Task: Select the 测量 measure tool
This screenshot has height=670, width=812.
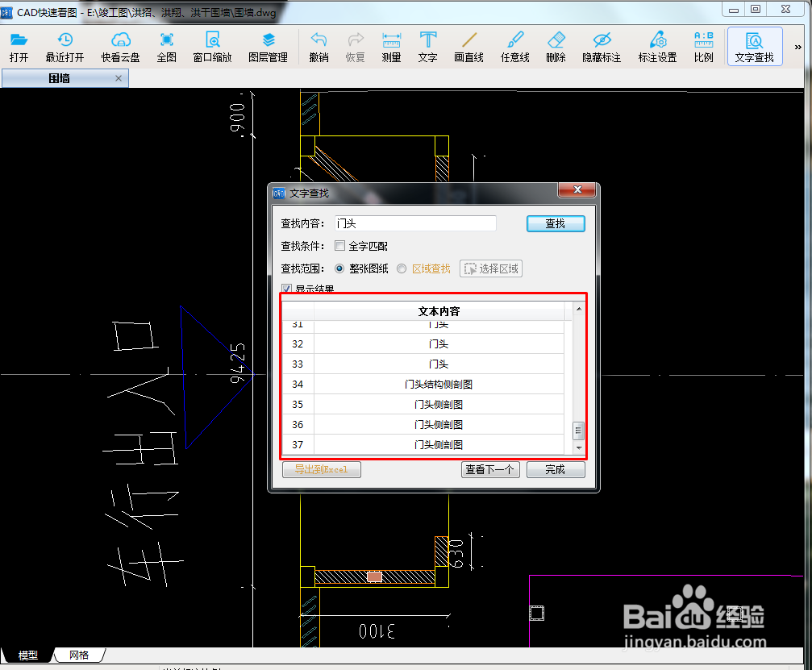Action: tap(392, 47)
